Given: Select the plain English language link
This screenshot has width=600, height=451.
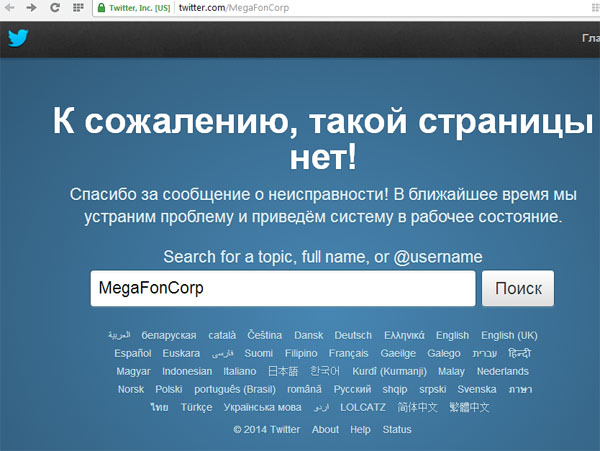Looking at the screenshot, I should tap(452, 336).
